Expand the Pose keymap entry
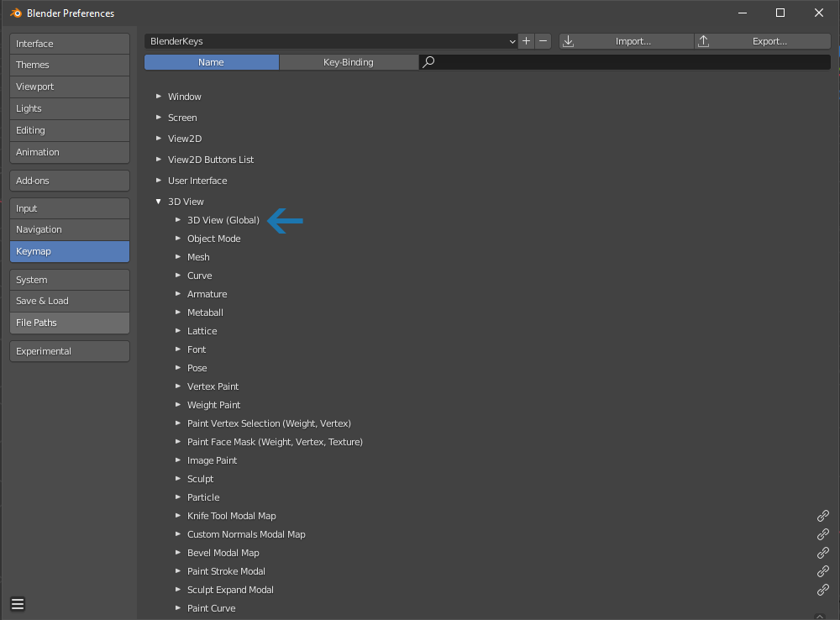Screen dimensions: 840x620 (x=178, y=368)
